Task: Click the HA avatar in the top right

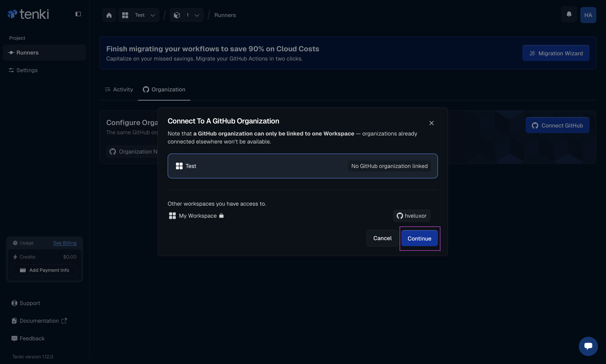Action: (x=588, y=15)
